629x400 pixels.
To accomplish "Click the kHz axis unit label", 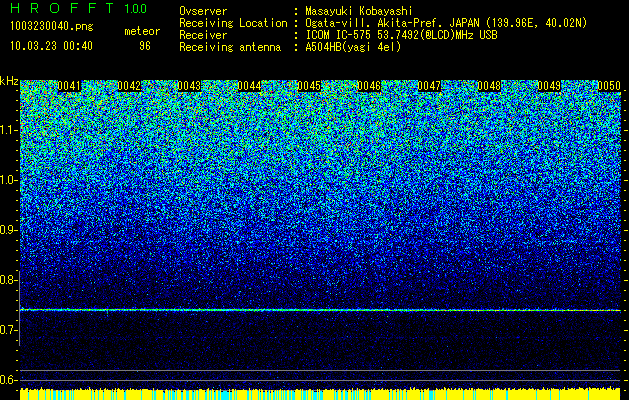I will [x=9, y=81].
